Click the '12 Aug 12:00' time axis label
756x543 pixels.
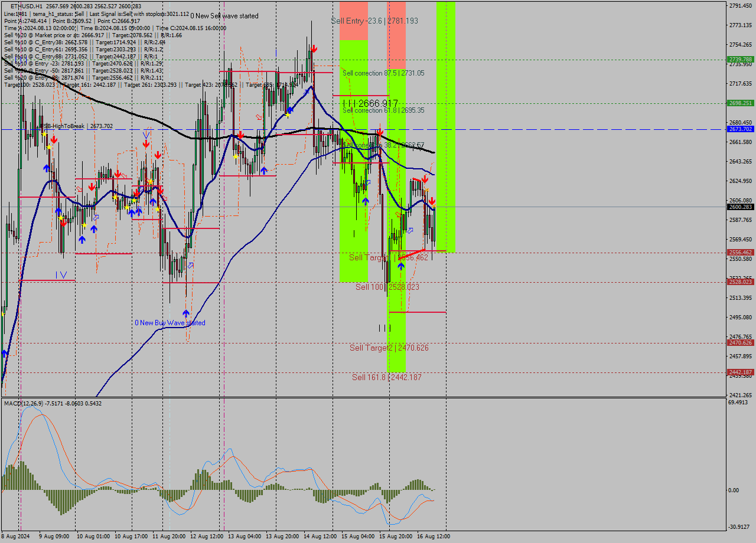click(x=207, y=537)
